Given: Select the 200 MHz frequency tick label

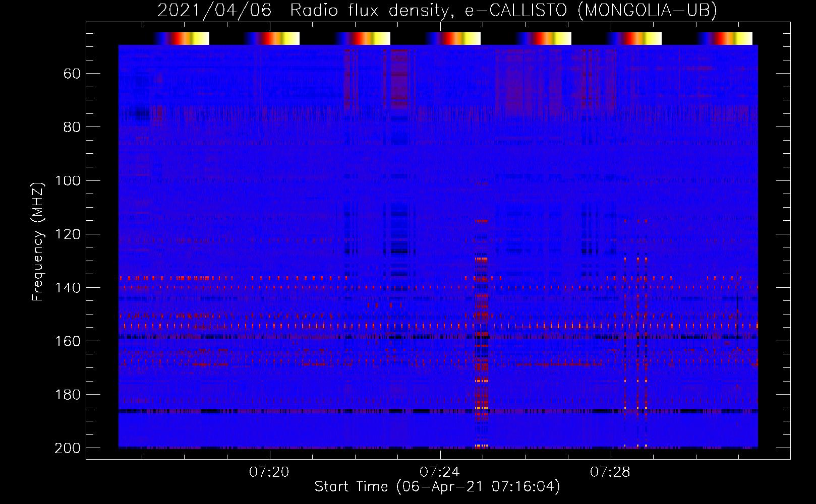Looking at the screenshot, I should coord(68,448).
